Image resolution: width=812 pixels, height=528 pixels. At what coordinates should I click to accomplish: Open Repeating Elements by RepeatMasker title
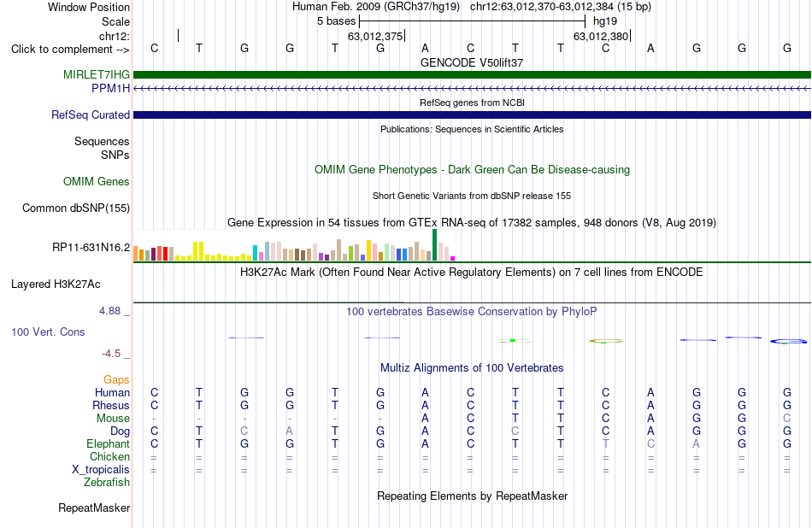[472, 496]
